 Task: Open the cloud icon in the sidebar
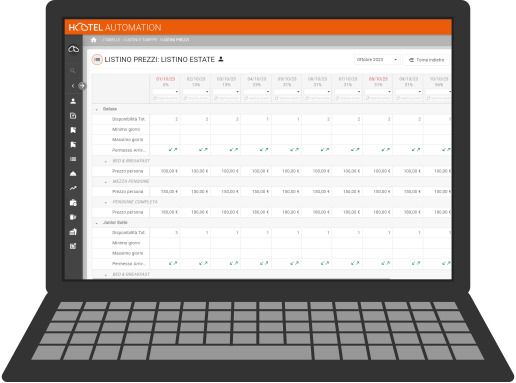73,49
